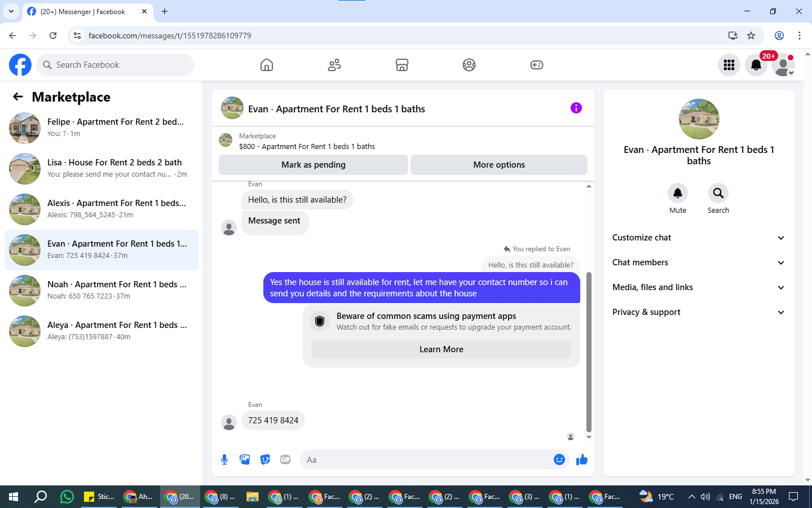Click the 'Hello, is this still available?' message
The height and width of the screenshot is (508, 812).
(x=297, y=200)
